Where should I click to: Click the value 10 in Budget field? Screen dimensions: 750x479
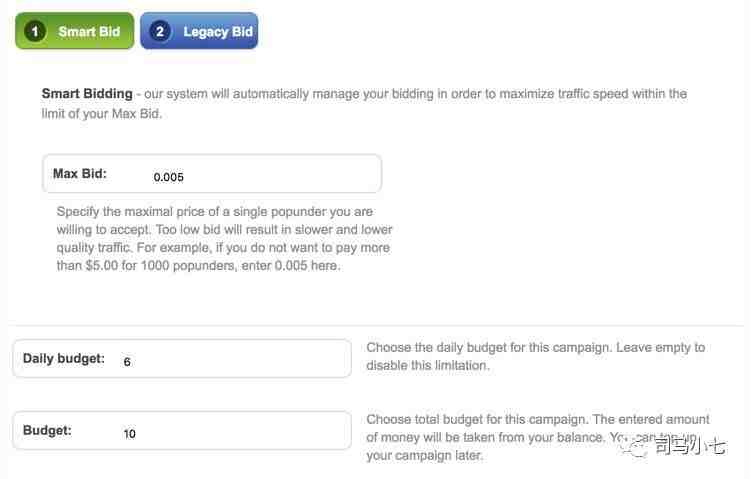pos(130,434)
